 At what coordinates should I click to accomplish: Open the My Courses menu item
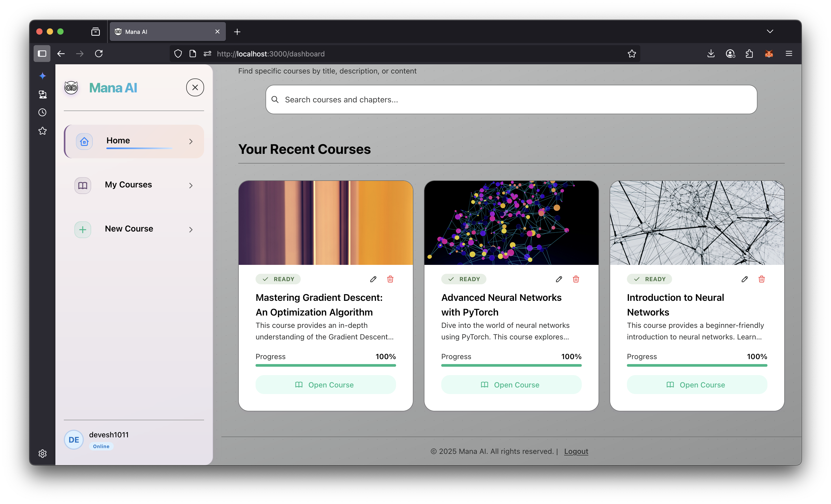click(x=128, y=185)
